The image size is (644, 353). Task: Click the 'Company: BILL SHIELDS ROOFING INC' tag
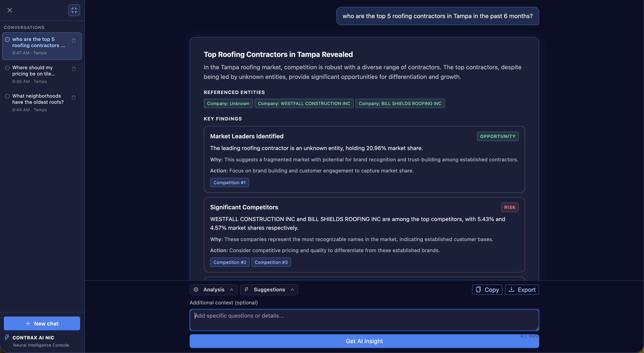[x=400, y=103]
